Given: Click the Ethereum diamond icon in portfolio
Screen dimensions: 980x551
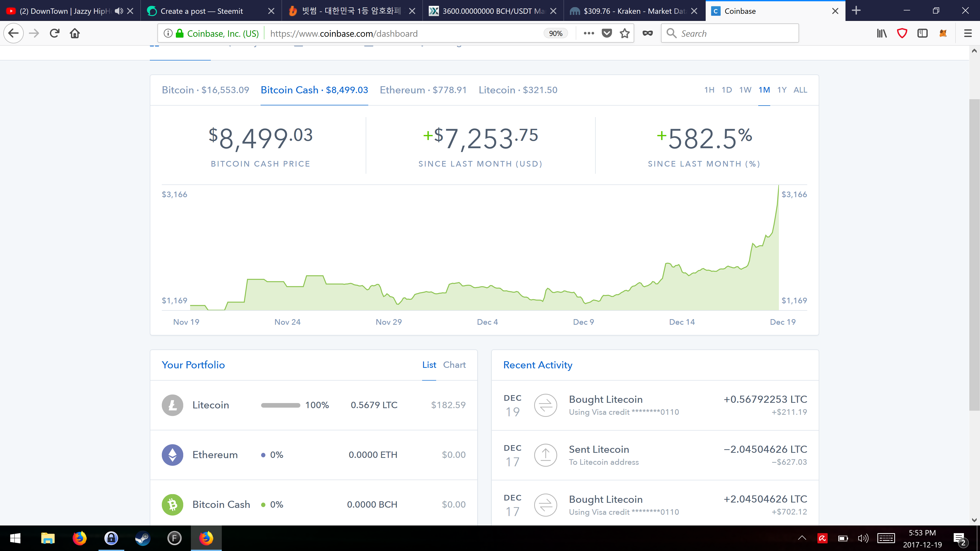Looking at the screenshot, I should coord(172,455).
